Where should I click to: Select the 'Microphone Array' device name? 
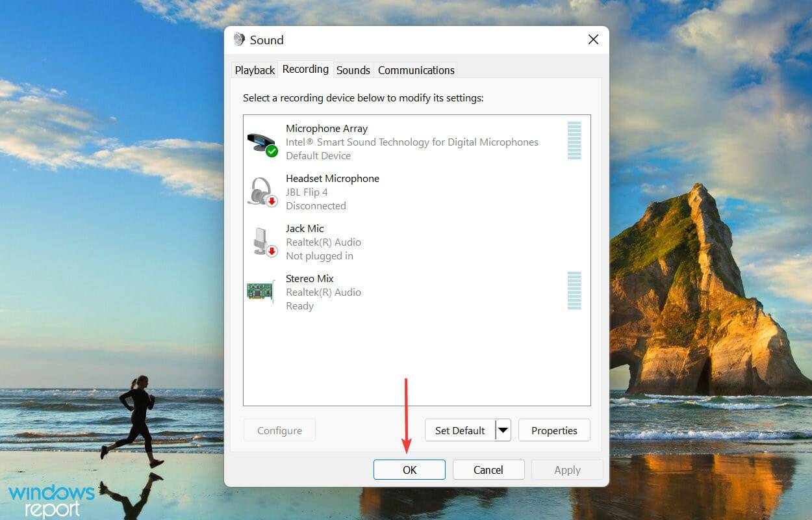[327, 129]
